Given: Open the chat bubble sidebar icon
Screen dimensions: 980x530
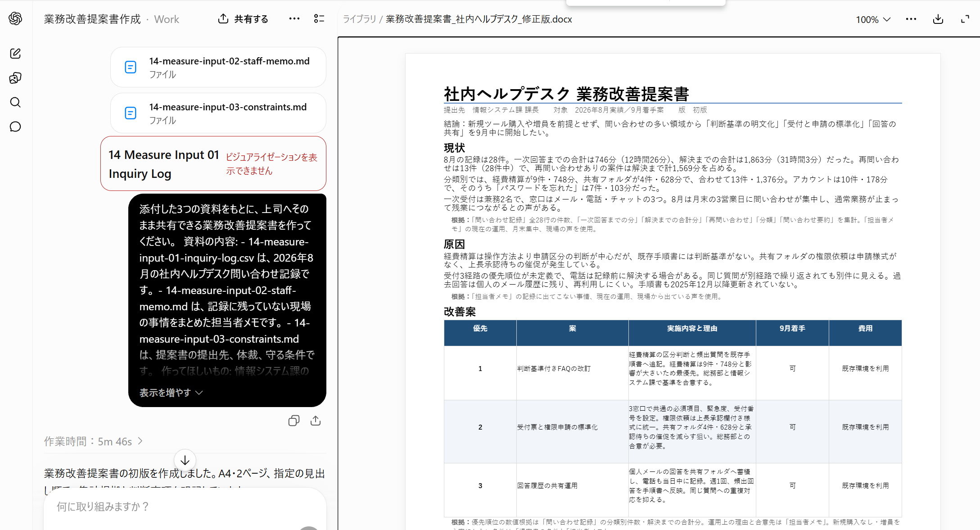Looking at the screenshot, I should [15, 127].
